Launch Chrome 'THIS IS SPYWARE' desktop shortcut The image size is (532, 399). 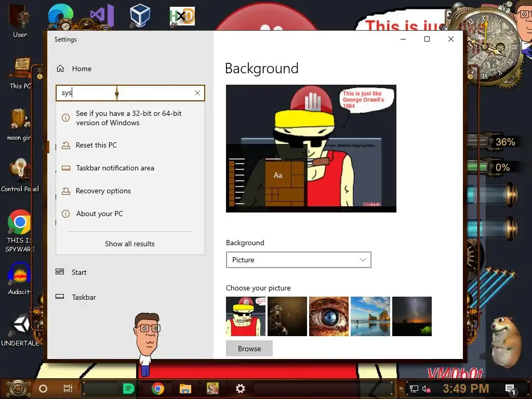[x=20, y=231]
